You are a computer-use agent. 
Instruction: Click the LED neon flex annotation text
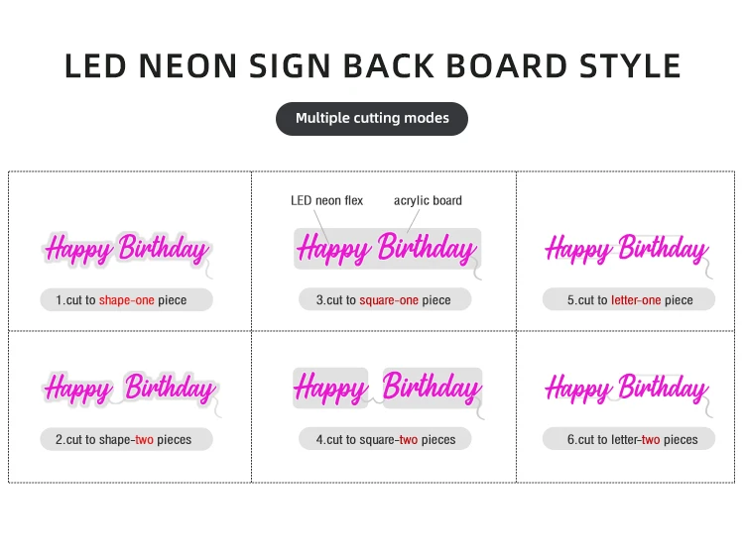(326, 200)
